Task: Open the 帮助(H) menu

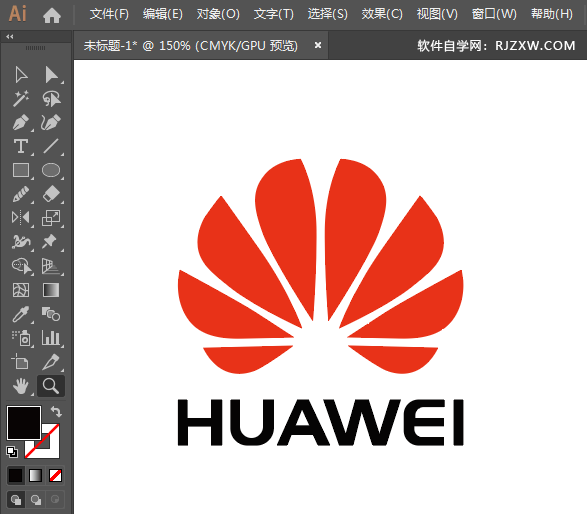Action: coord(552,14)
